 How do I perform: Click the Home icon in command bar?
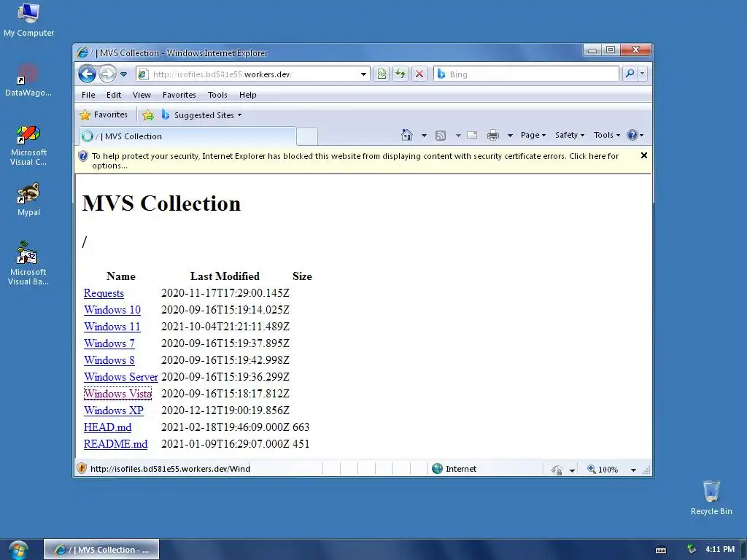pyautogui.click(x=407, y=135)
